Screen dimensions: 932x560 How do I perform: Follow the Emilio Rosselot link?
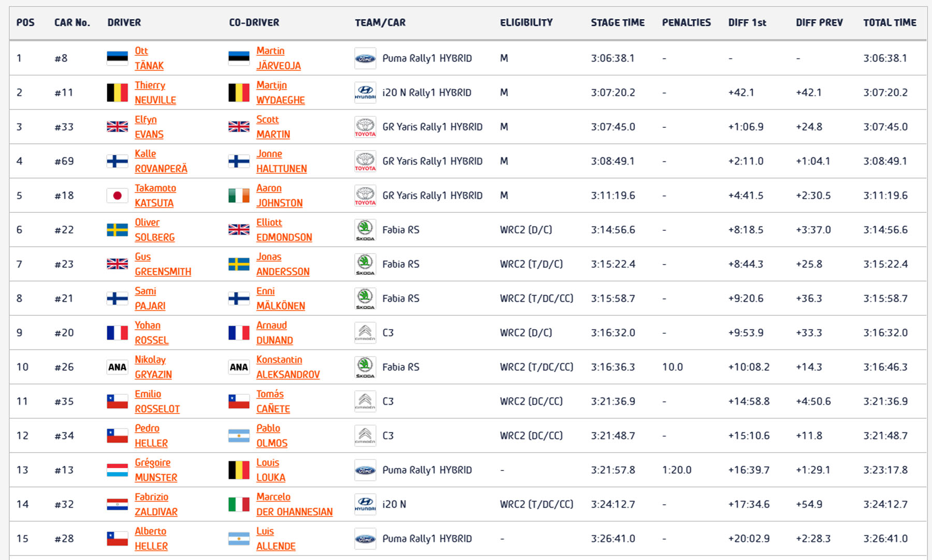pyautogui.click(x=157, y=401)
